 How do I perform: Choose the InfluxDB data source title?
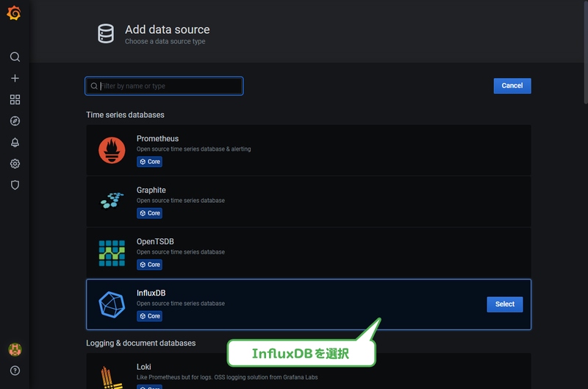[x=151, y=293]
